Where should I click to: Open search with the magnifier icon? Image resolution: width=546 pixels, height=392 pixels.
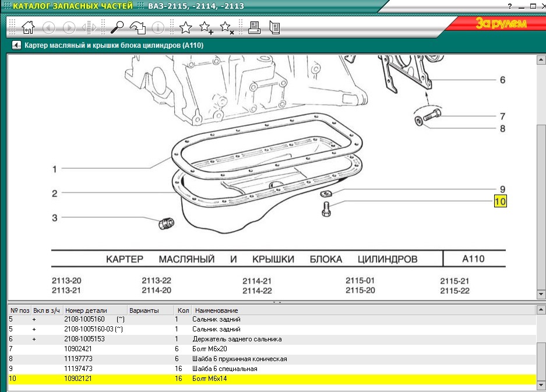point(117,27)
